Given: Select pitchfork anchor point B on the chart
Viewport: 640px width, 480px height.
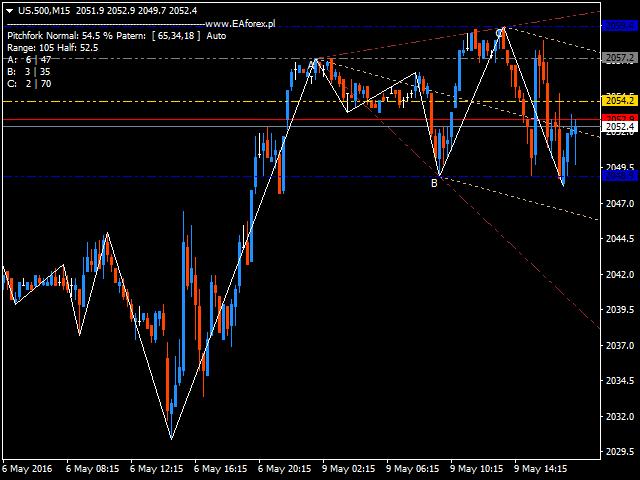Looking at the screenshot, I should [x=434, y=184].
